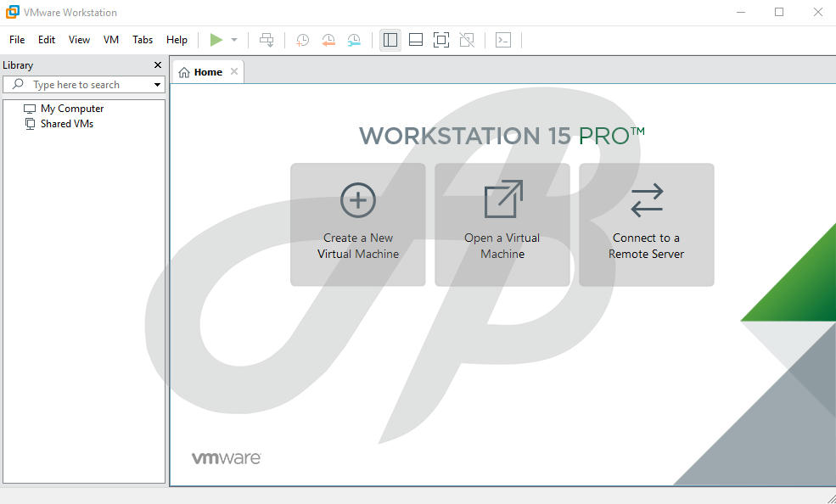The height and width of the screenshot is (504, 836).
Task: Click the vmware logo at bottom
Action: (x=226, y=458)
